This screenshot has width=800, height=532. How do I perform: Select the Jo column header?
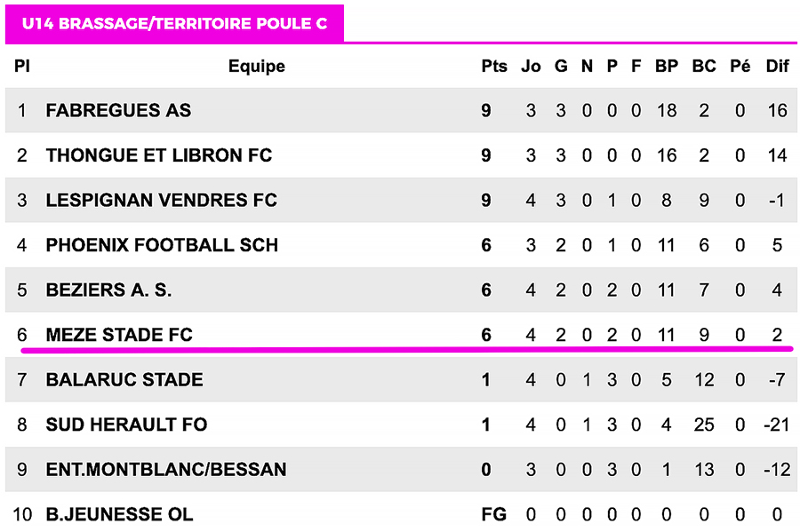click(531, 67)
